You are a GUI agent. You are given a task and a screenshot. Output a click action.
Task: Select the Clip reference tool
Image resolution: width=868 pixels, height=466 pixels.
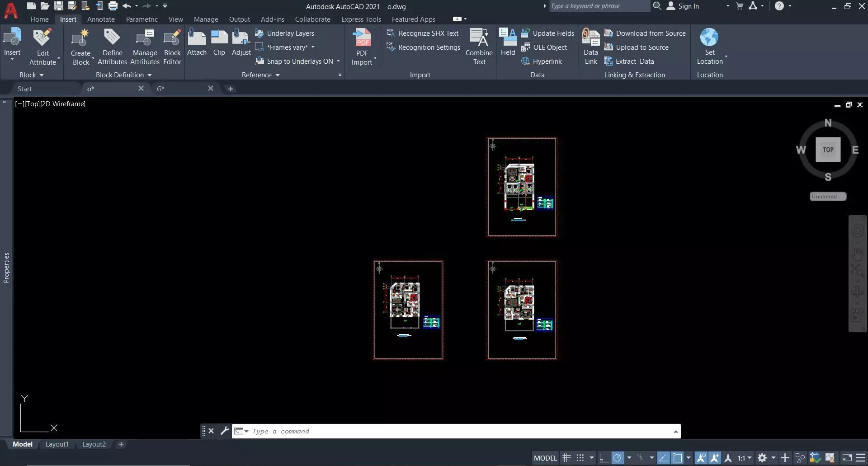[219, 42]
